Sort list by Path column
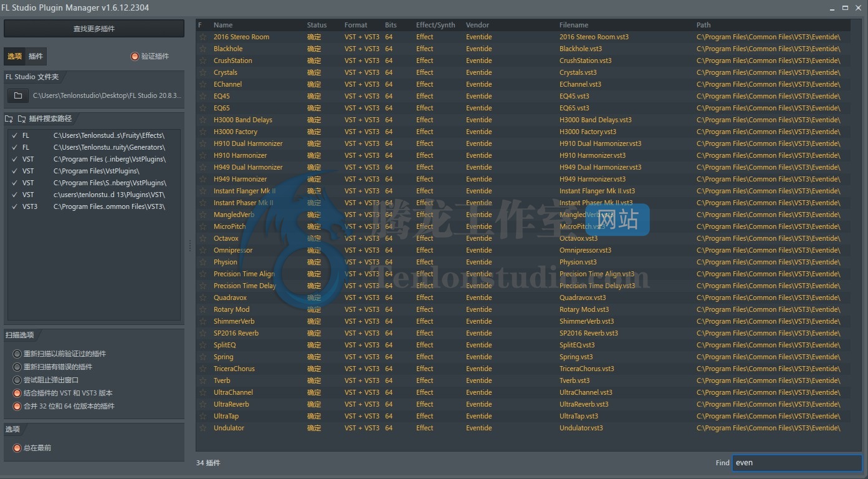This screenshot has height=479, width=868. click(x=703, y=25)
